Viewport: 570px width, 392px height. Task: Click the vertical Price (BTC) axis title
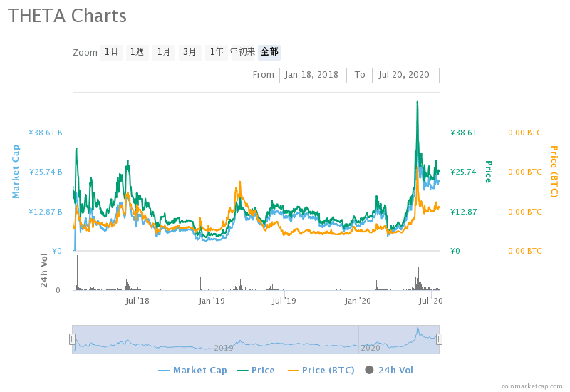(554, 172)
